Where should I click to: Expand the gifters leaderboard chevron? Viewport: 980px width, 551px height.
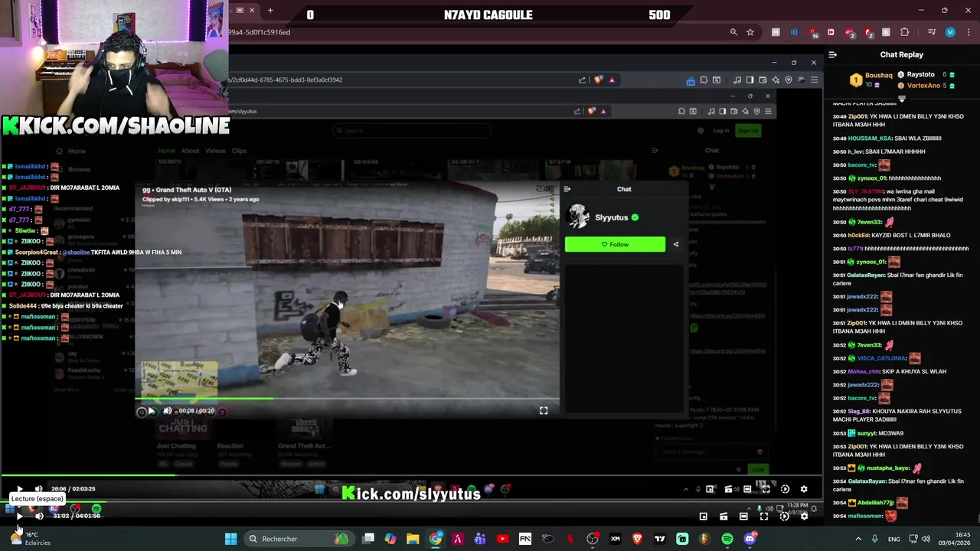pos(901,99)
